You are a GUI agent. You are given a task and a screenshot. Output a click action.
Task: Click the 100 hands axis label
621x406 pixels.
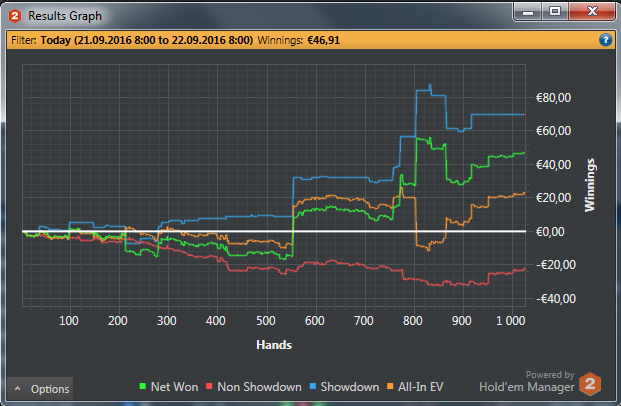pos(69,320)
